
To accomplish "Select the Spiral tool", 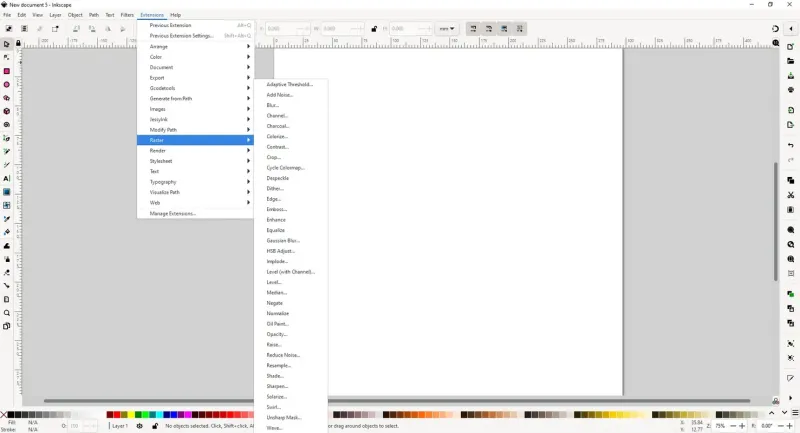I will (7, 124).
